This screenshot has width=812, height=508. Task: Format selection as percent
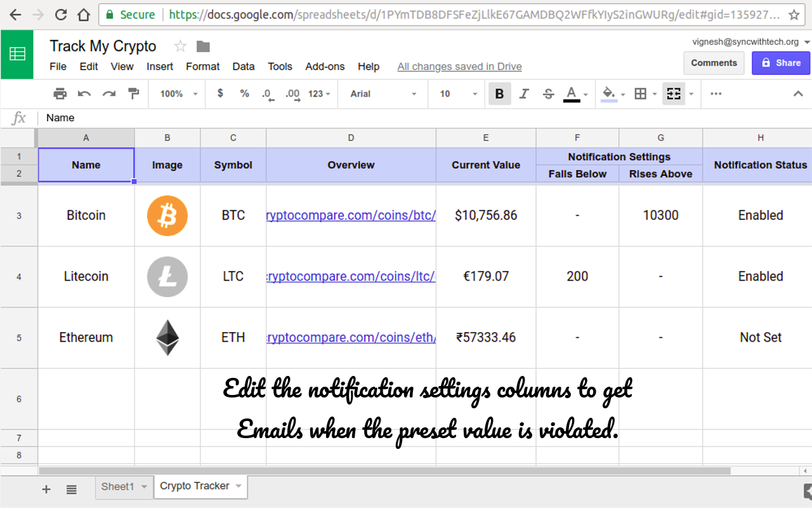[244, 93]
